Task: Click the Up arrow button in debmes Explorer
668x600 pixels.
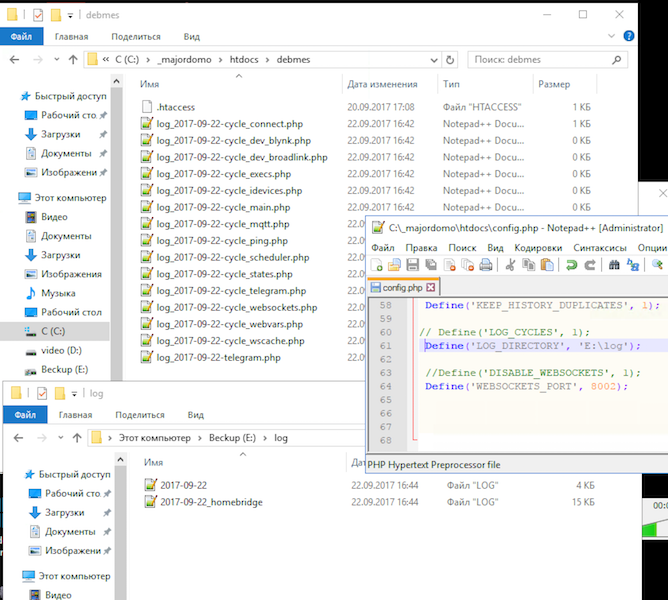Action: pos(72,60)
